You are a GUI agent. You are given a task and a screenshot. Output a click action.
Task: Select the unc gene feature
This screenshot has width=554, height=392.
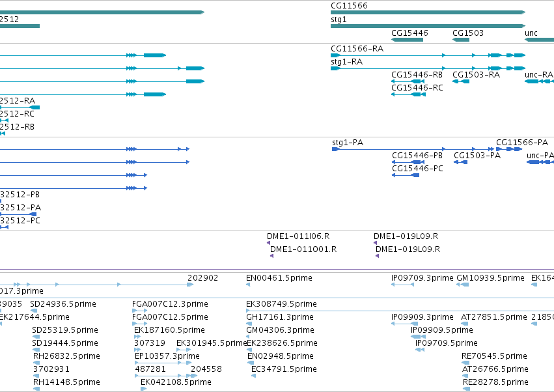pos(539,40)
